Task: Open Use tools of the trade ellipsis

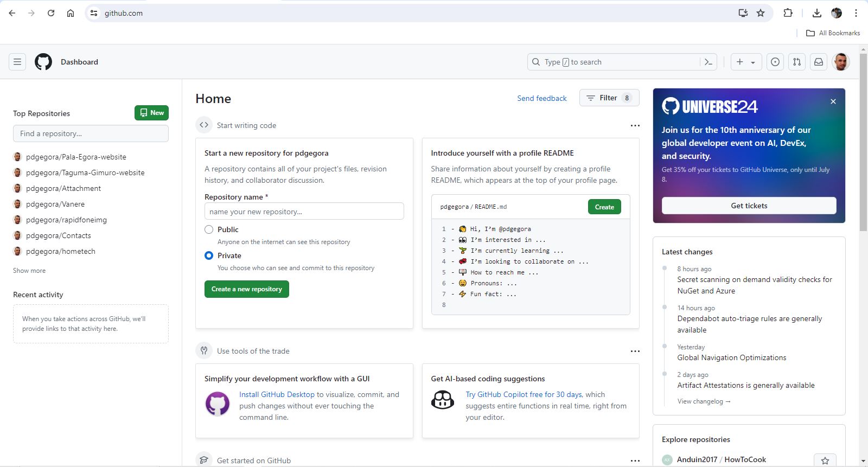Action: [635, 351]
